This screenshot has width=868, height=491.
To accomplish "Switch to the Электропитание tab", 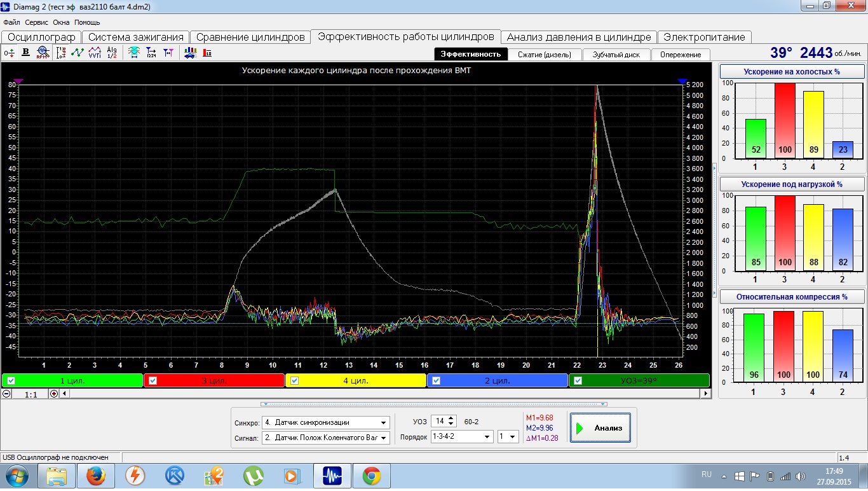I will 704,37.
